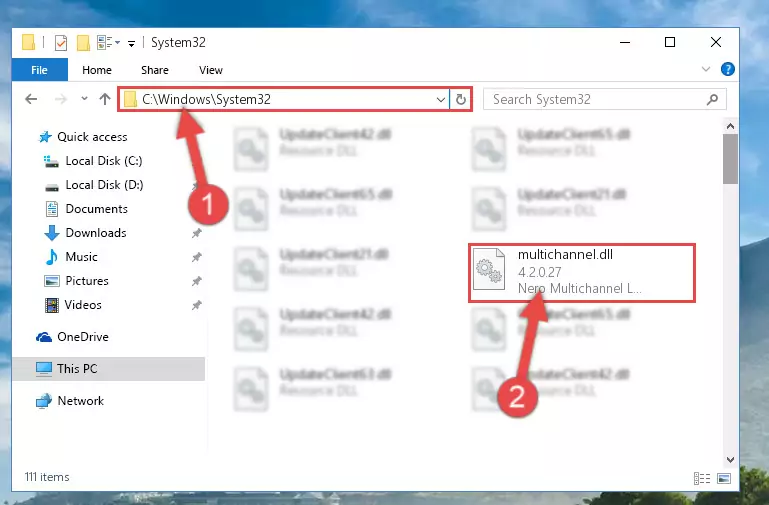Click the search magnifier icon
769x505 pixels.
click(712, 100)
